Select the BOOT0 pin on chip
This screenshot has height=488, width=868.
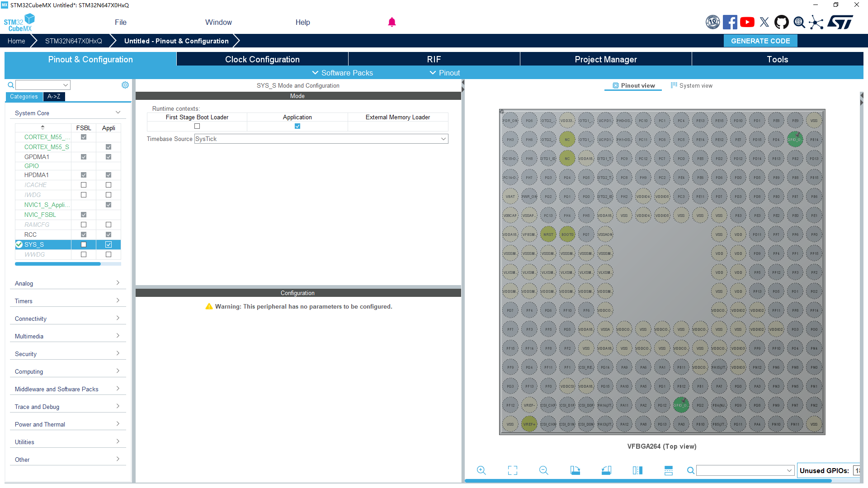[x=567, y=234]
